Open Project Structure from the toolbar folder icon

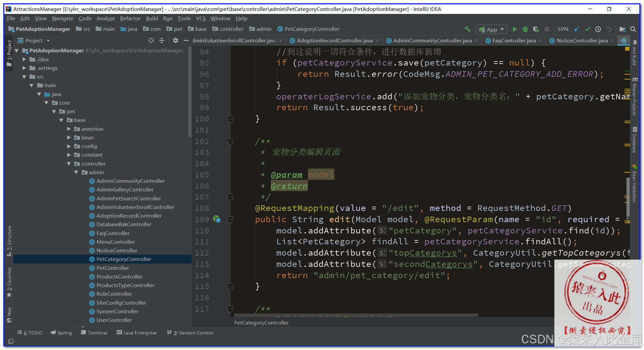coord(623,29)
